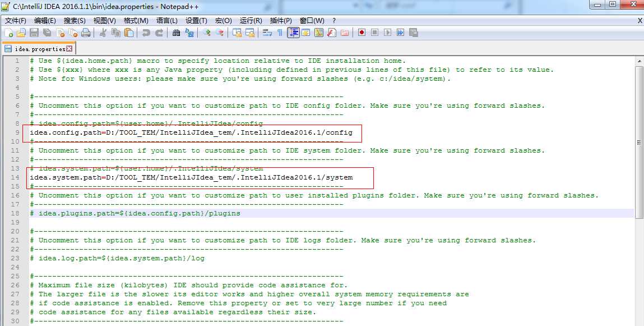The image size is (644, 326).
Task: Click 'Maximum file size (kilobytes)' comment line
Action: tap(188, 285)
